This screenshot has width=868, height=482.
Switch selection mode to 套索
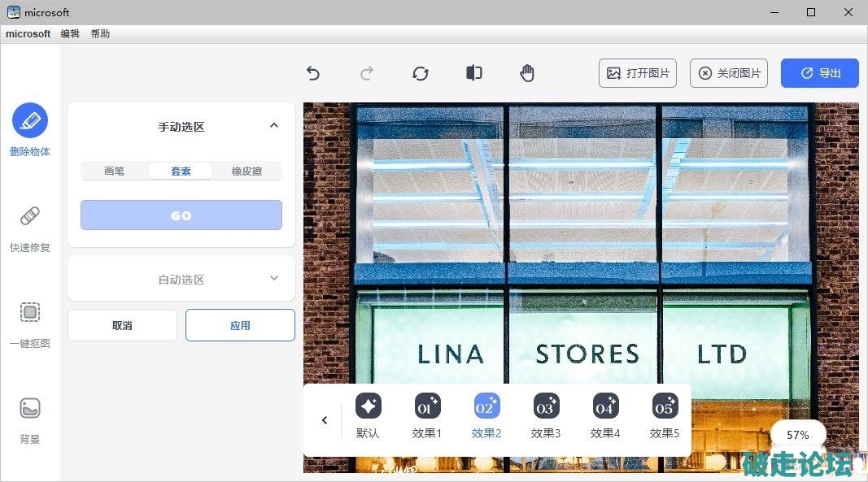pos(181,171)
